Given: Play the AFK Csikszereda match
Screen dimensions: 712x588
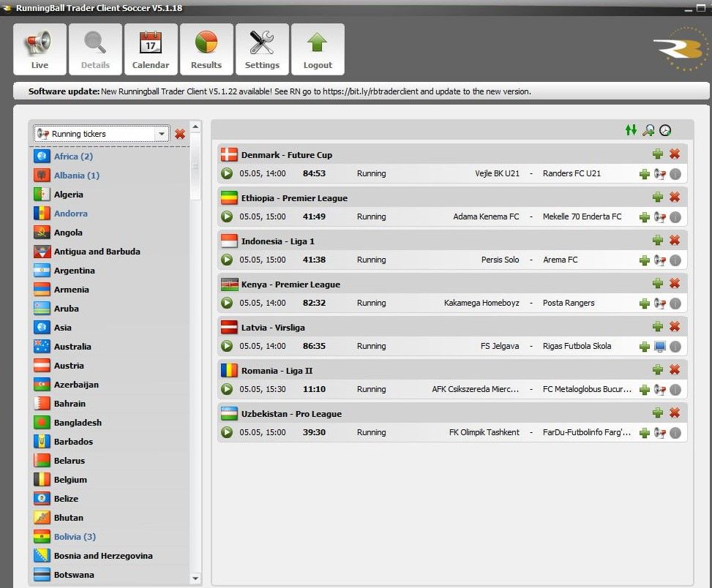Looking at the screenshot, I should [227, 389].
